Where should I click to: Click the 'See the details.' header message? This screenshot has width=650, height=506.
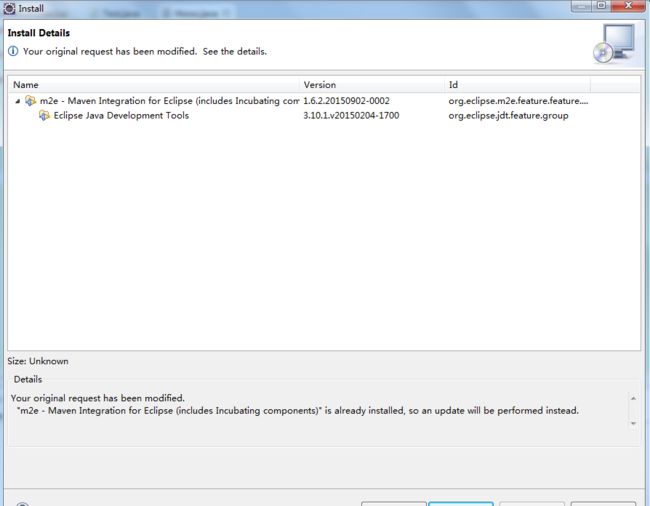[x=235, y=51]
